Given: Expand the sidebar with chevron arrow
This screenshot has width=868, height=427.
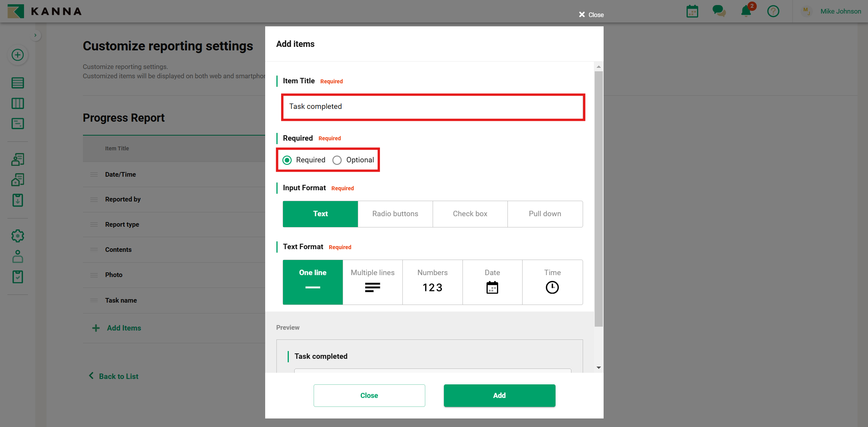Looking at the screenshot, I should pos(35,35).
